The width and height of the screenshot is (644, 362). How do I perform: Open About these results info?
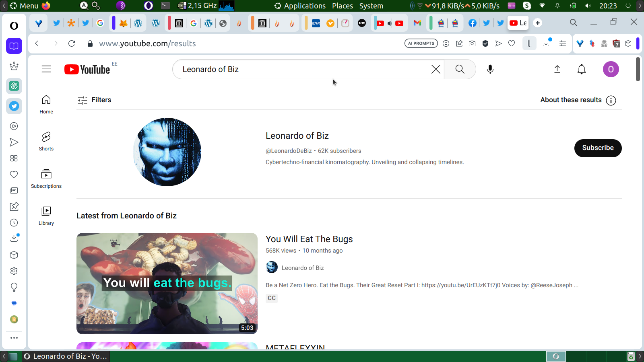578,100
